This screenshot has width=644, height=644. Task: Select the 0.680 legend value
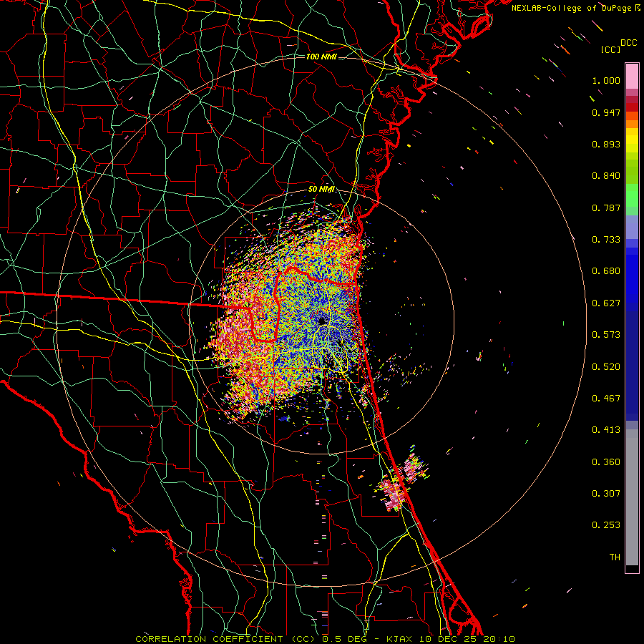click(x=606, y=271)
